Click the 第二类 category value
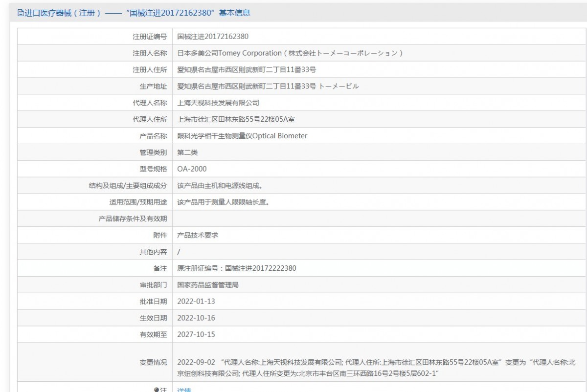Screen dimensions: 587x392 pyautogui.click(x=187, y=152)
